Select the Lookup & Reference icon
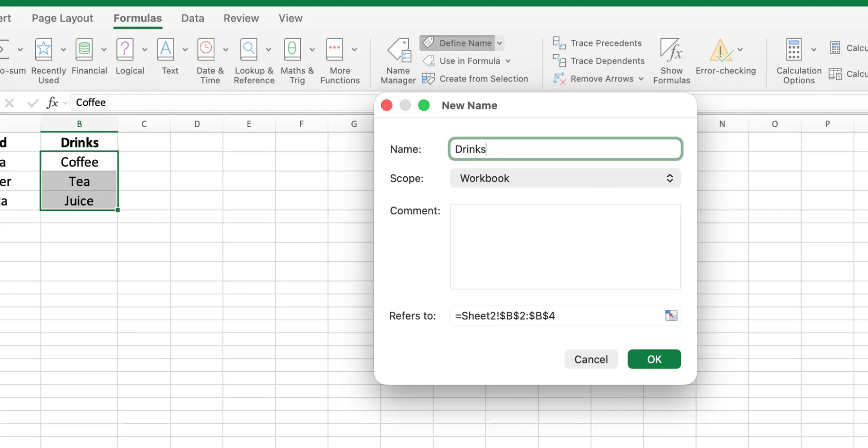 click(249, 50)
